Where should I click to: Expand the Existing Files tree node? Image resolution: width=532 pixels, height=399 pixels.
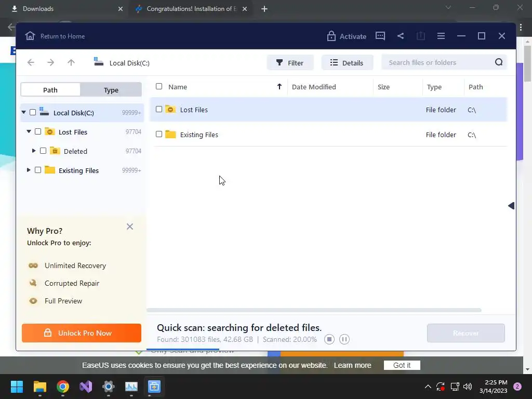point(29,170)
